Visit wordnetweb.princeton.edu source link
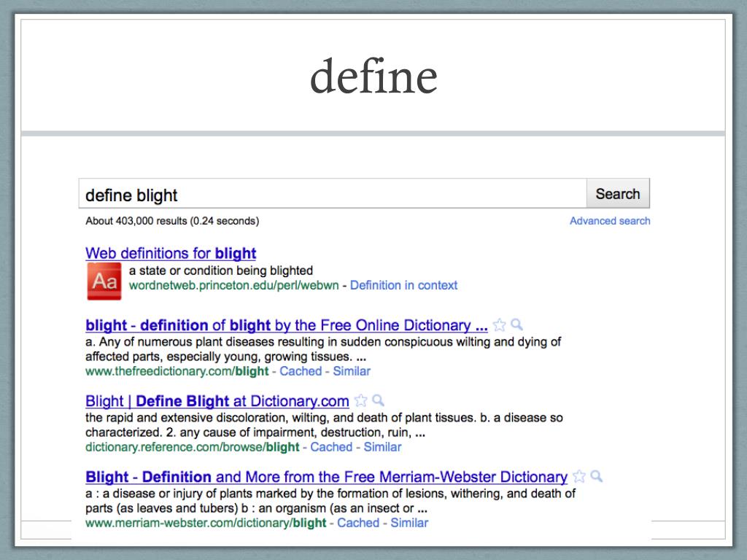 (x=233, y=286)
